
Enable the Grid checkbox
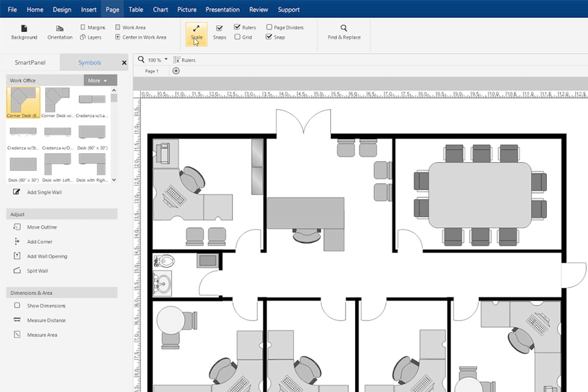[238, 37]
